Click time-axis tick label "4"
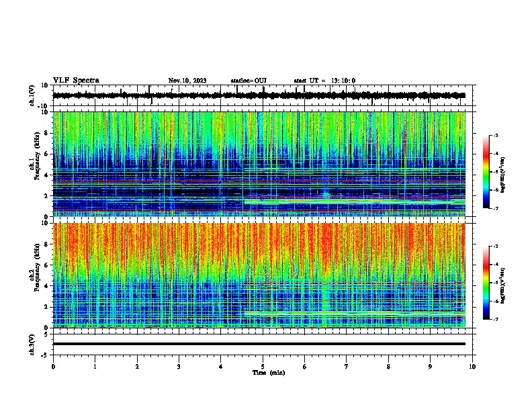Viewport: 532px width, 411px height. (x=221, y=367)
